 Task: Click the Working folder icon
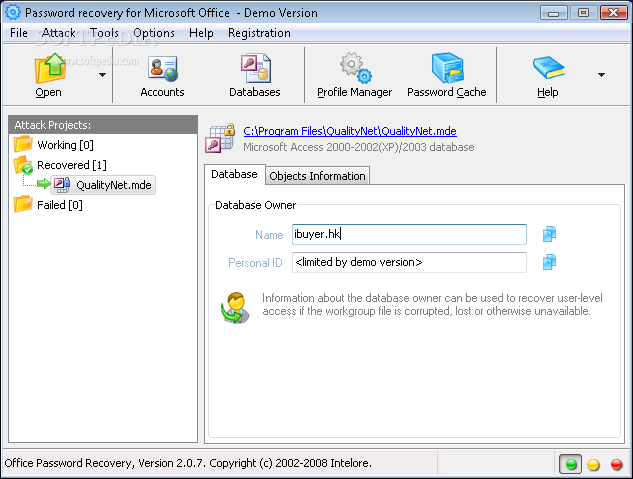(x=23, y=144)
